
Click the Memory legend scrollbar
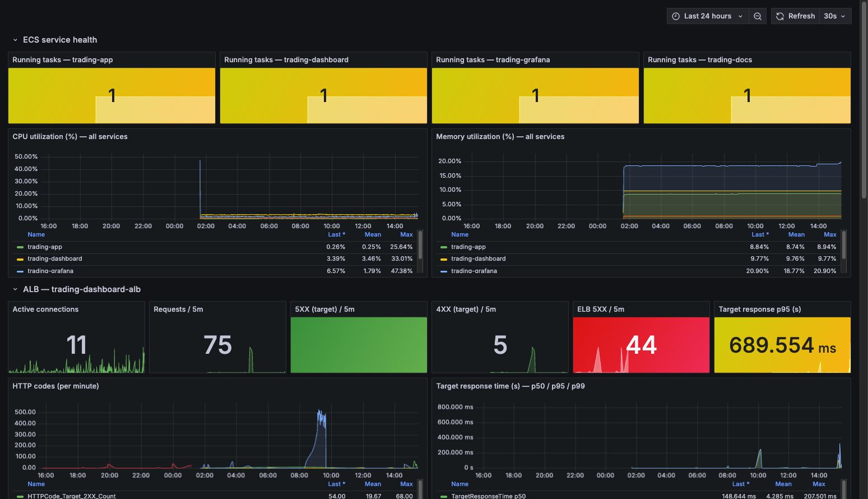844,245
